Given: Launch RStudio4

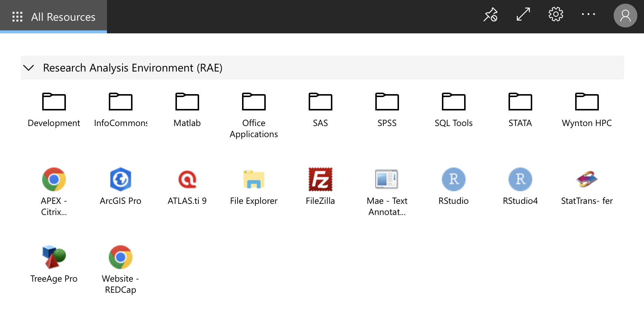Looking at the screenshot, I should (x=520, y=186).
